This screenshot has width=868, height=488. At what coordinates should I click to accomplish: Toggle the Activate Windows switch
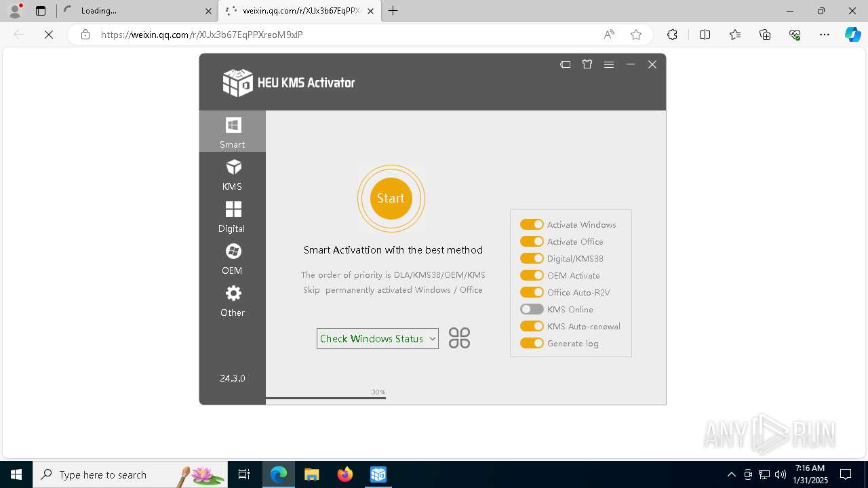pyautogui.click(x=532, y=224)
